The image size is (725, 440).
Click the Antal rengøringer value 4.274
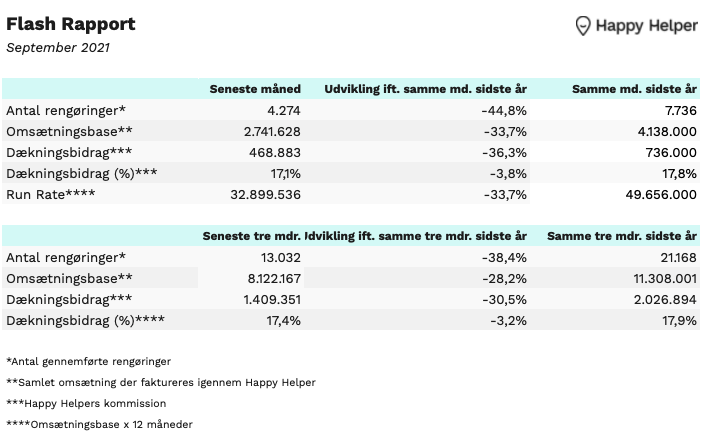click(281, 110)
